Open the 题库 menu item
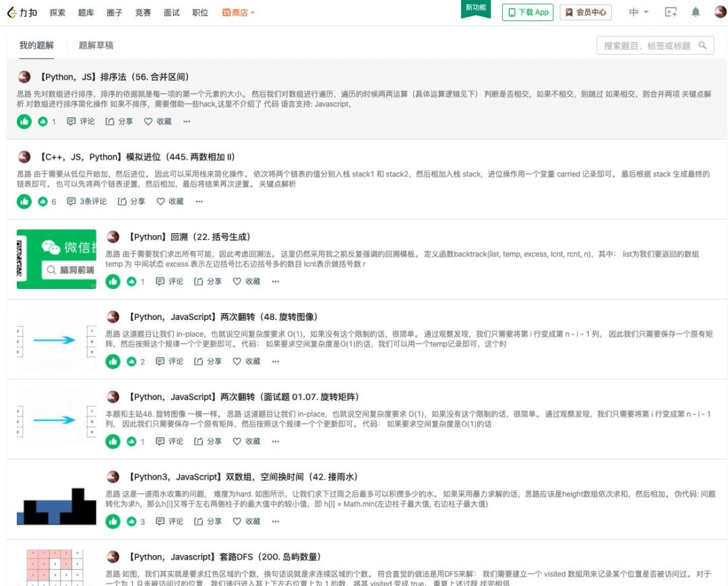 click(86, 13)
